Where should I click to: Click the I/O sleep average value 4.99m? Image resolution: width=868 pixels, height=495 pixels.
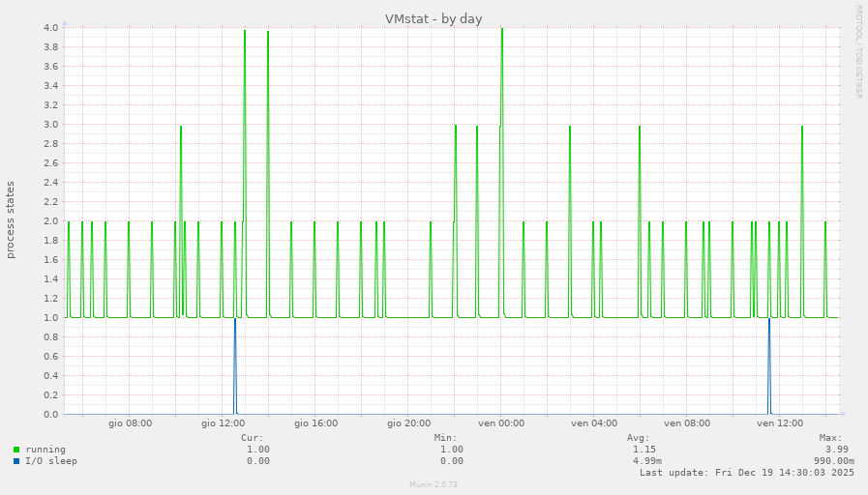tap(647, 461)
